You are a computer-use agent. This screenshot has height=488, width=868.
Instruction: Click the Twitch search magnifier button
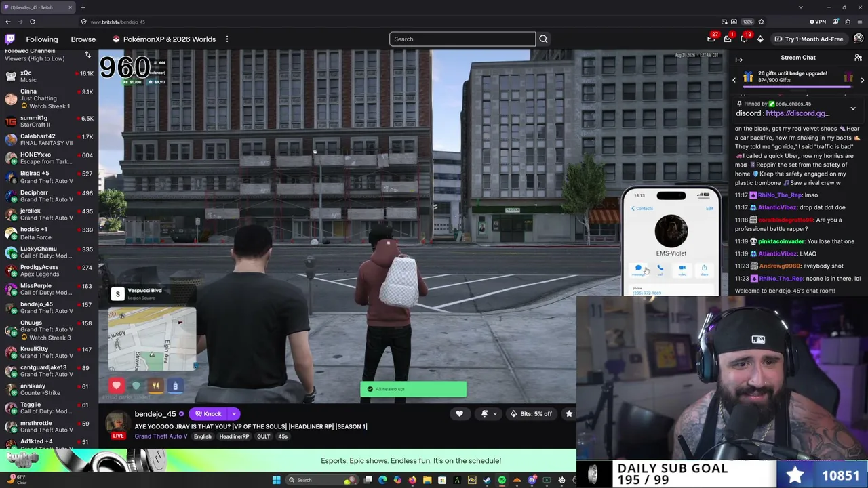tap(543, 39)
